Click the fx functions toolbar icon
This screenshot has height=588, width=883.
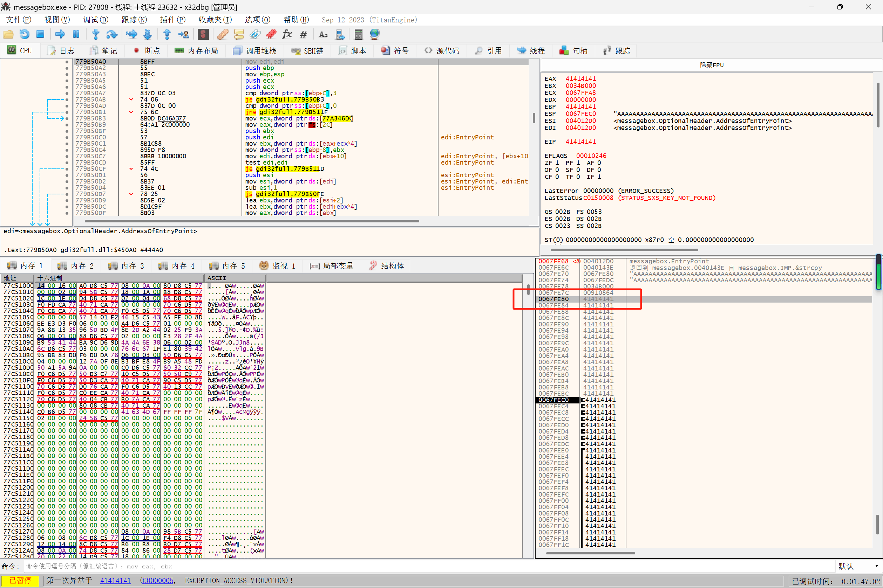coord(287,35)
